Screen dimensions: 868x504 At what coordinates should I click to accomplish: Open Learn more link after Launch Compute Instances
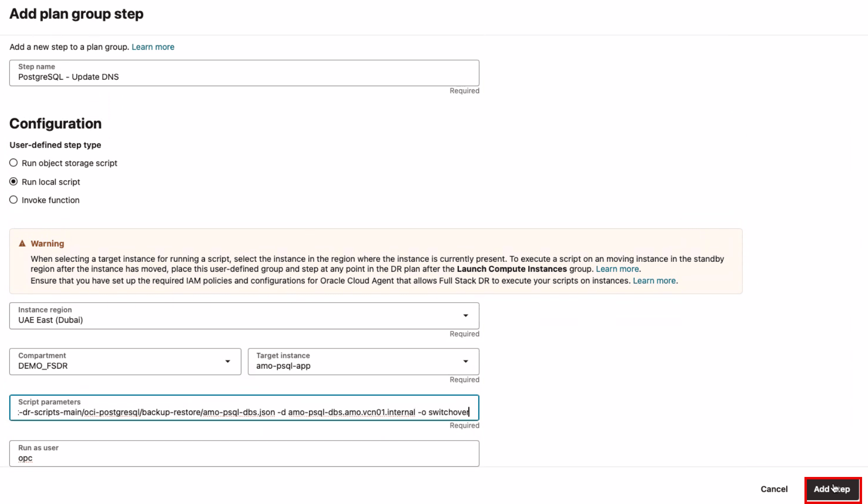617,269
